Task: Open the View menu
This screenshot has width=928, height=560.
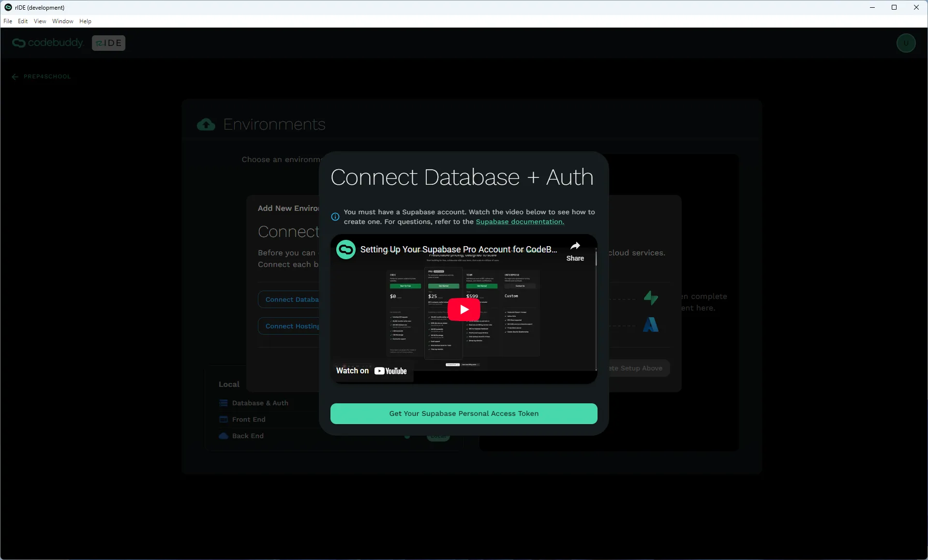Action: (40, 21)
